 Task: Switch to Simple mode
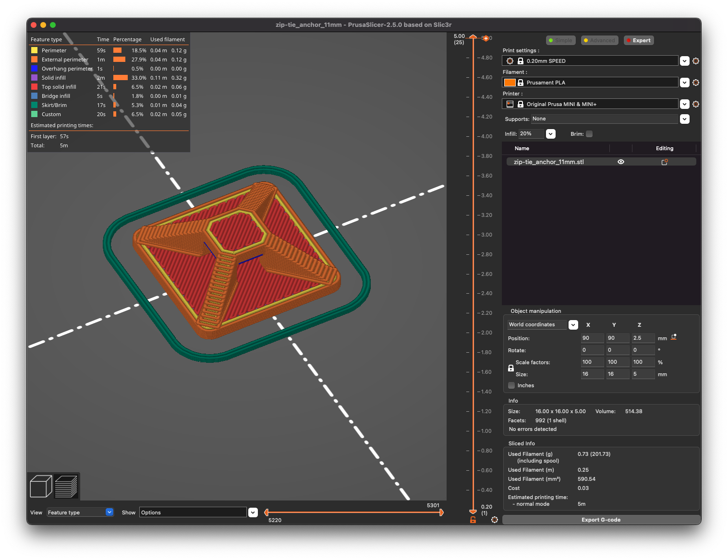pyautogui.click(x=560, y=40)
